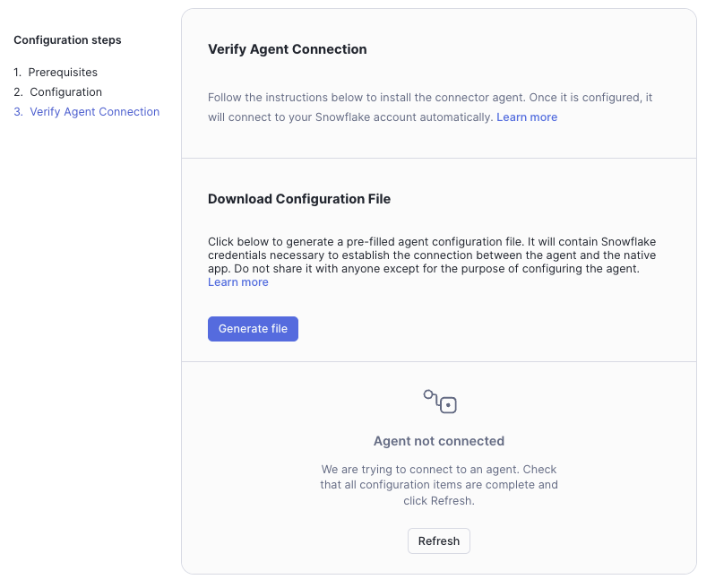Click the Generate file button

pos(253,329)
